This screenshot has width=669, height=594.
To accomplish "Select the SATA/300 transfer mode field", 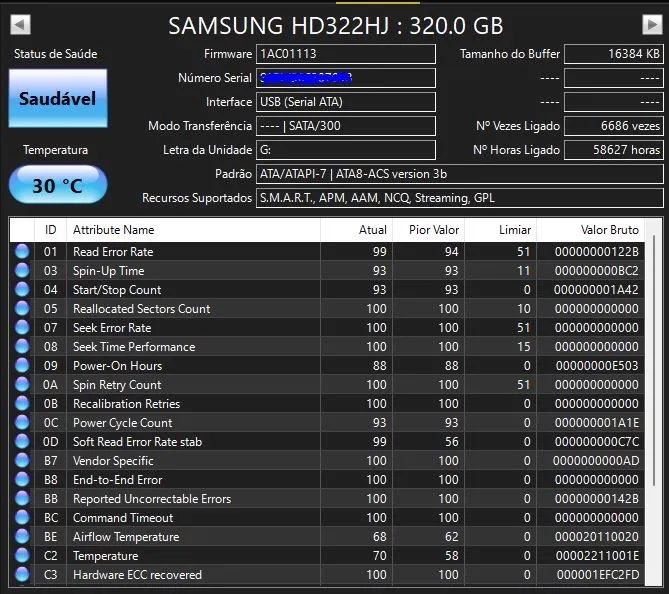I will click(346, 126).
